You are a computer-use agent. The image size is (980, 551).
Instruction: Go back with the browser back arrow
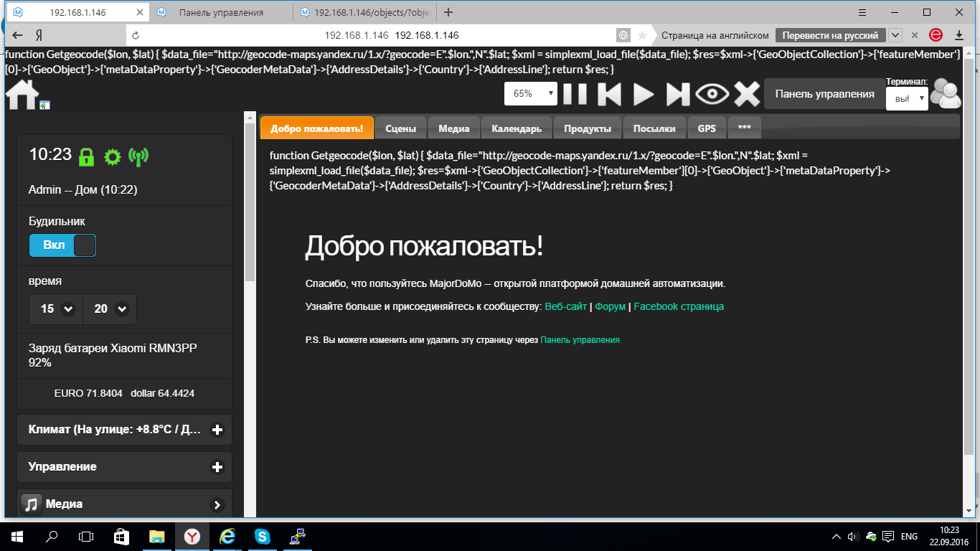tap(17, 35)
